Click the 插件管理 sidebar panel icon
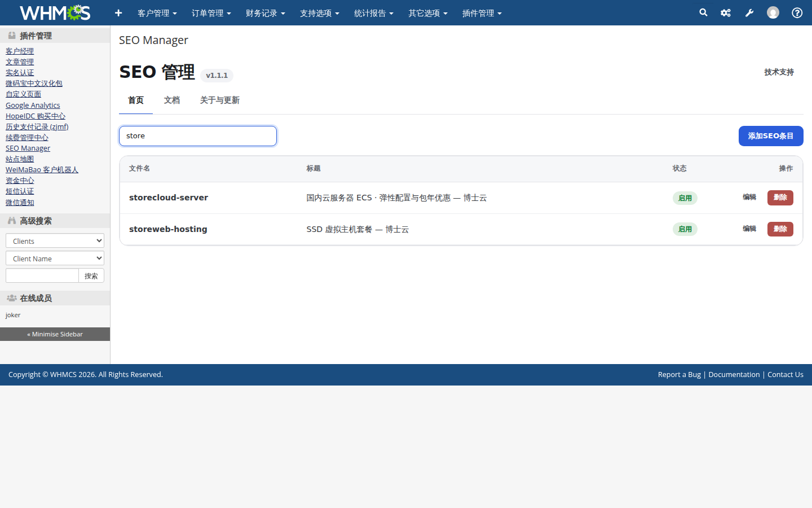 12,35
